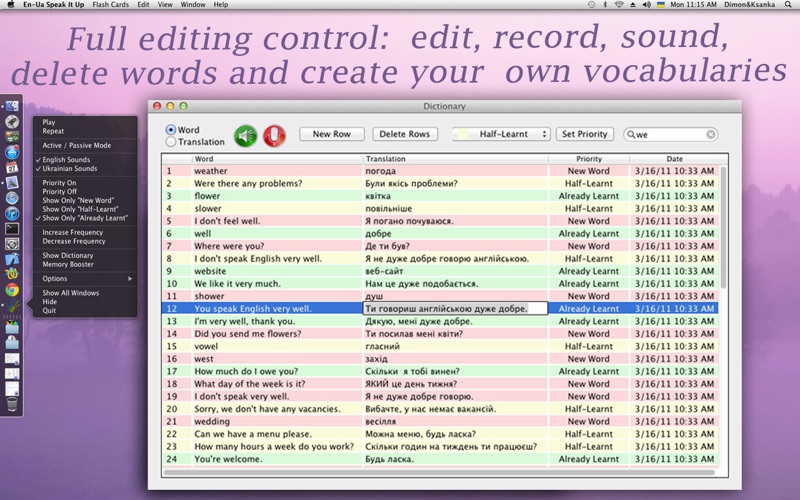Click the Delete Rows button
The width and height of the screenshot is (800, 500).
[x=405, y=134]
